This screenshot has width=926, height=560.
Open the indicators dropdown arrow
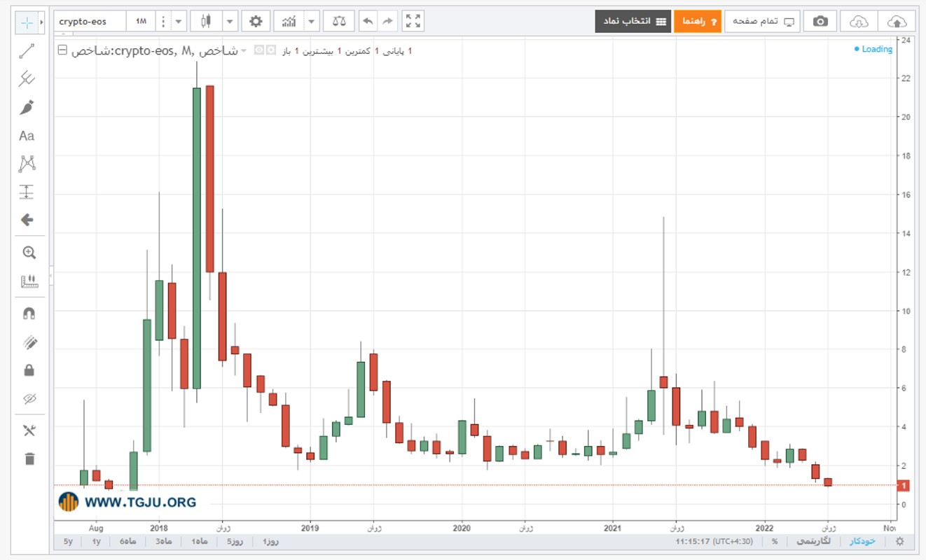click(312, 22)
